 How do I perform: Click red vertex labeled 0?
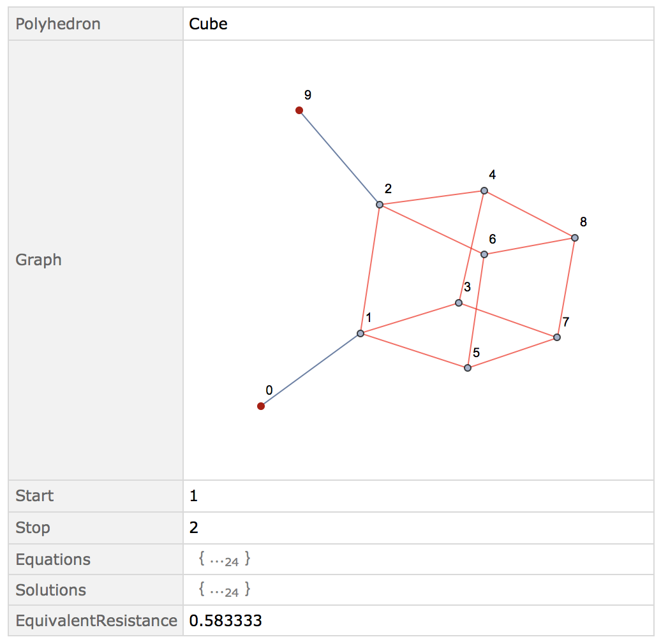[261, 406]
